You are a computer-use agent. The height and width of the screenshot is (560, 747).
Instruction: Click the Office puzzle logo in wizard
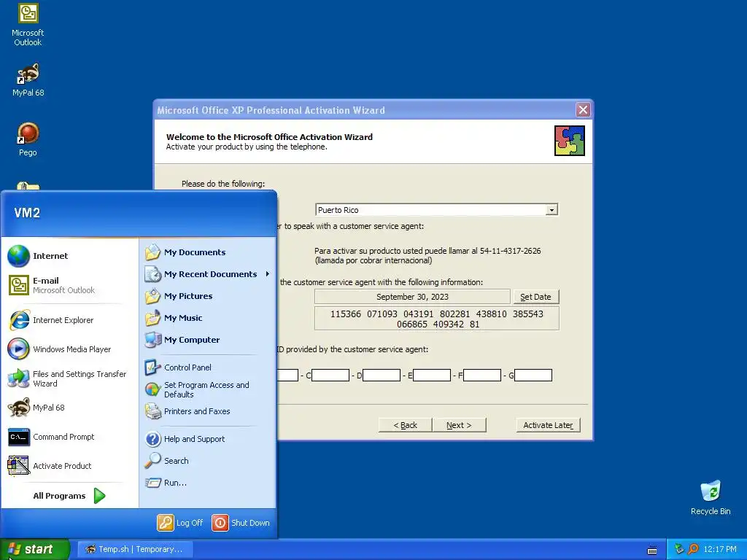570,141
